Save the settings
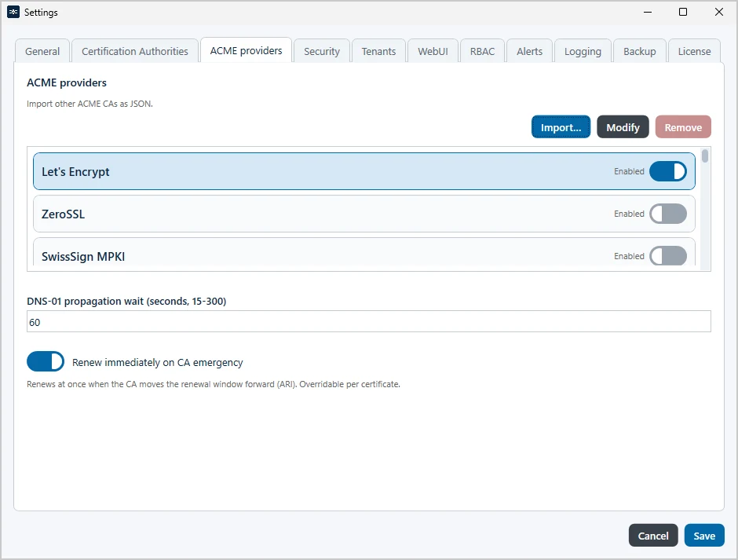This screenshot has width=738, height=560. (x=704, y=536)
